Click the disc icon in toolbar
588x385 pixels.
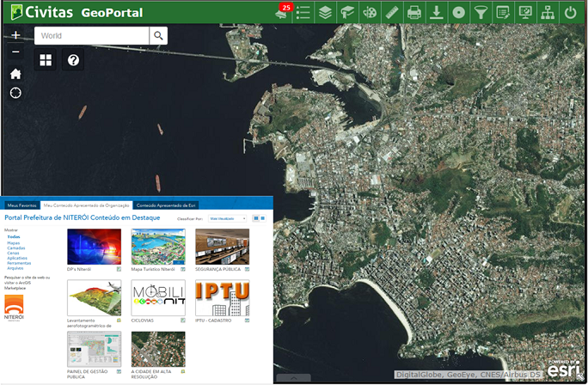tap(459, 12)
